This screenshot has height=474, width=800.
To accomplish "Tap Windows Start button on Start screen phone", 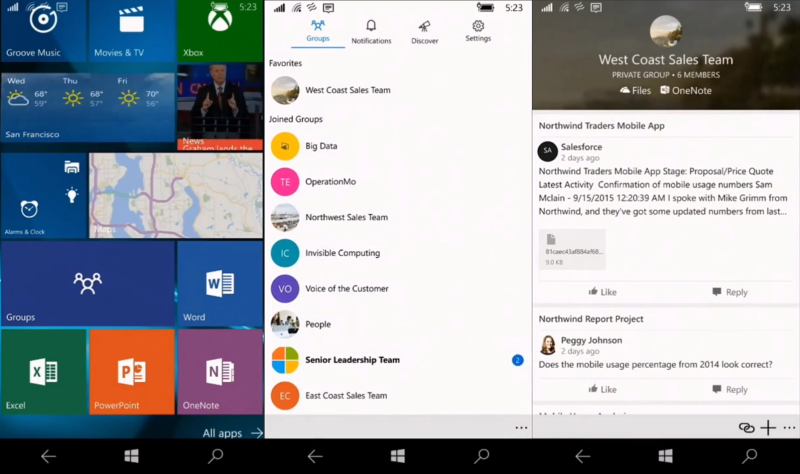I will 132,456.
